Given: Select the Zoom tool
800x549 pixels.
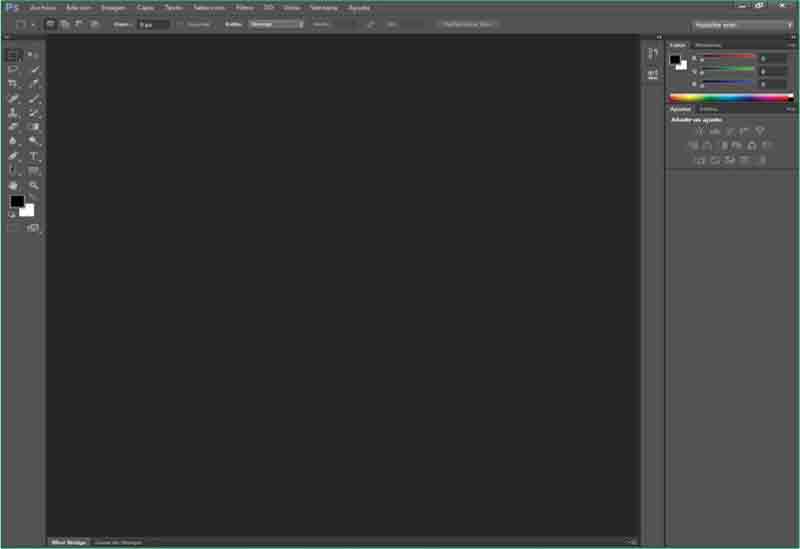Looking at the screenshot, I should 34,186.
